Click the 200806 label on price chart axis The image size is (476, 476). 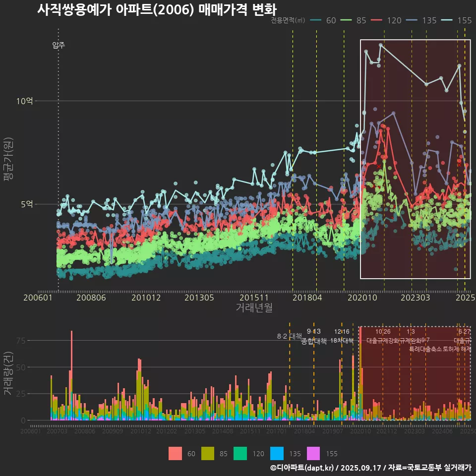(91, 297)
